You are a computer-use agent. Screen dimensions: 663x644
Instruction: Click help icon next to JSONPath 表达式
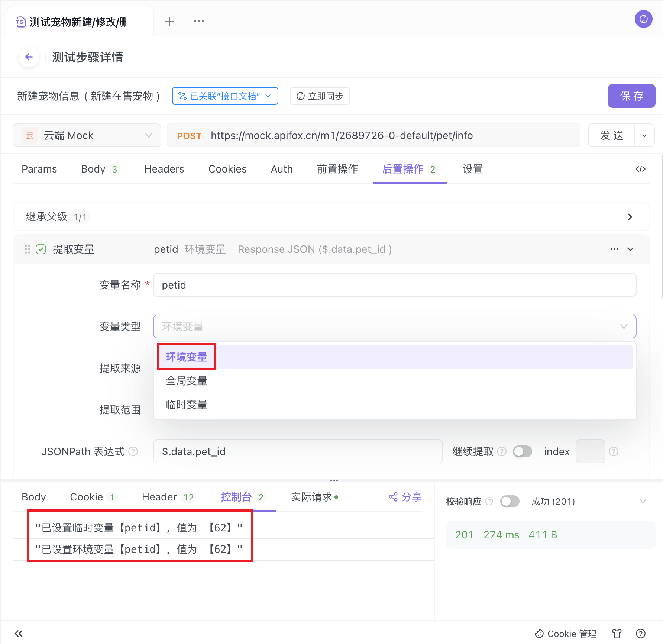(x=133, y=451)
